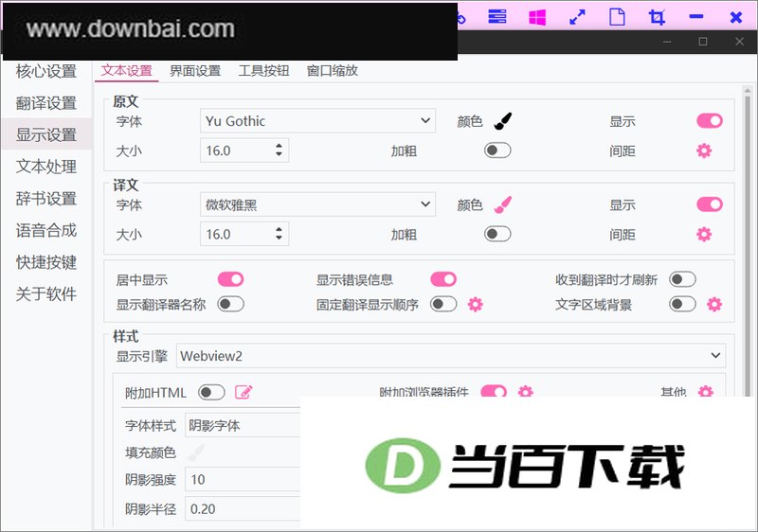Toggle 附加HTML switch
This screenshot has height=532, width=758.
(x=211, y=392)
